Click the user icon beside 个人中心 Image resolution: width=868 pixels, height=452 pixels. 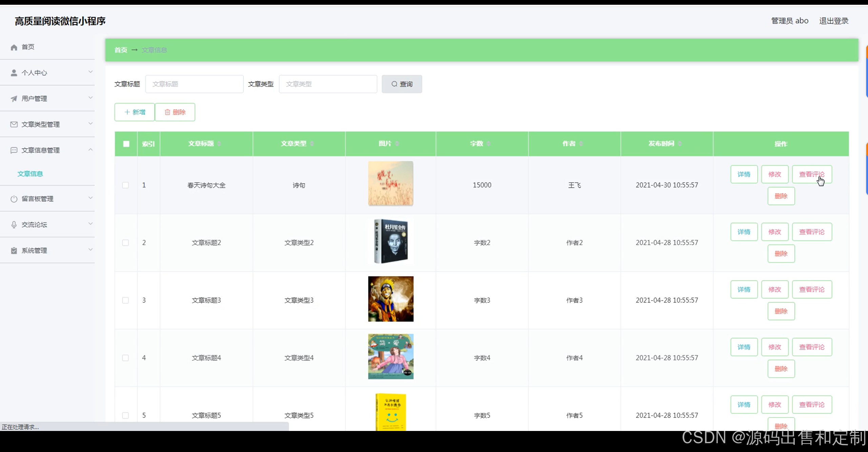(x=14, y=73)
